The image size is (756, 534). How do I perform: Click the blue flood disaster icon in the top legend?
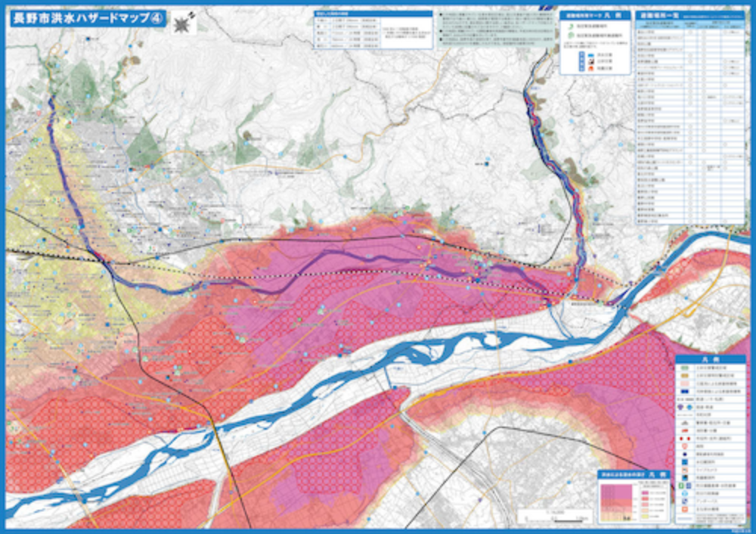point(591,55)
